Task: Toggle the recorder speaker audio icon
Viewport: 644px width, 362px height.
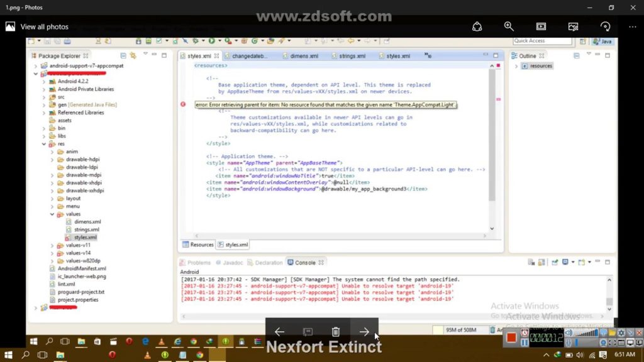Action: point(569,333)
